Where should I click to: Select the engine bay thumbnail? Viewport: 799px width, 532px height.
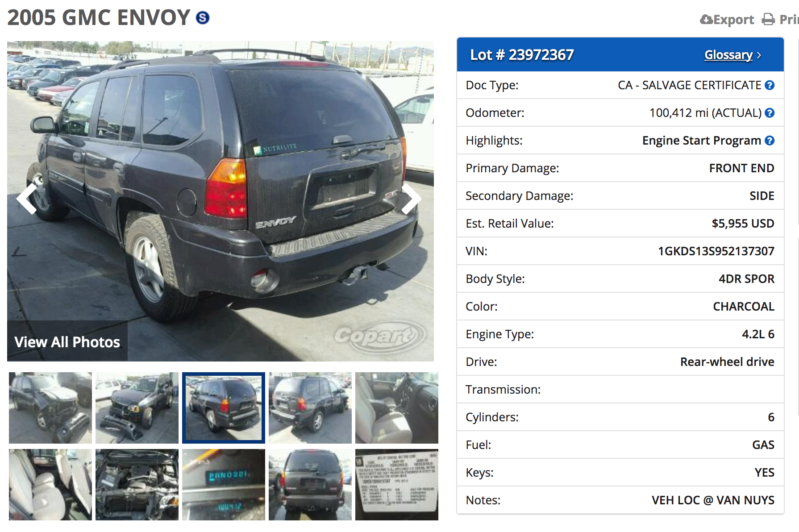137,485
